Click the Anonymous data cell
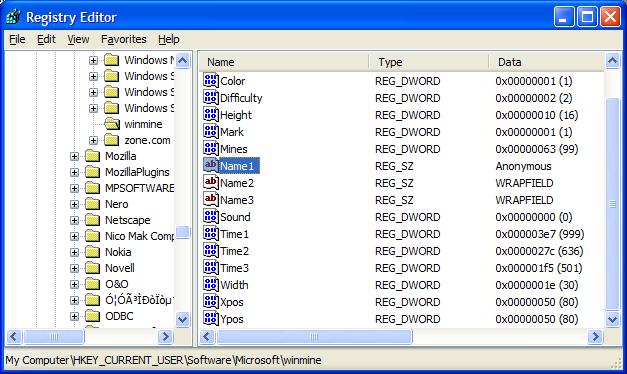Viewport: 627px width, 374px height. (523, 166)
